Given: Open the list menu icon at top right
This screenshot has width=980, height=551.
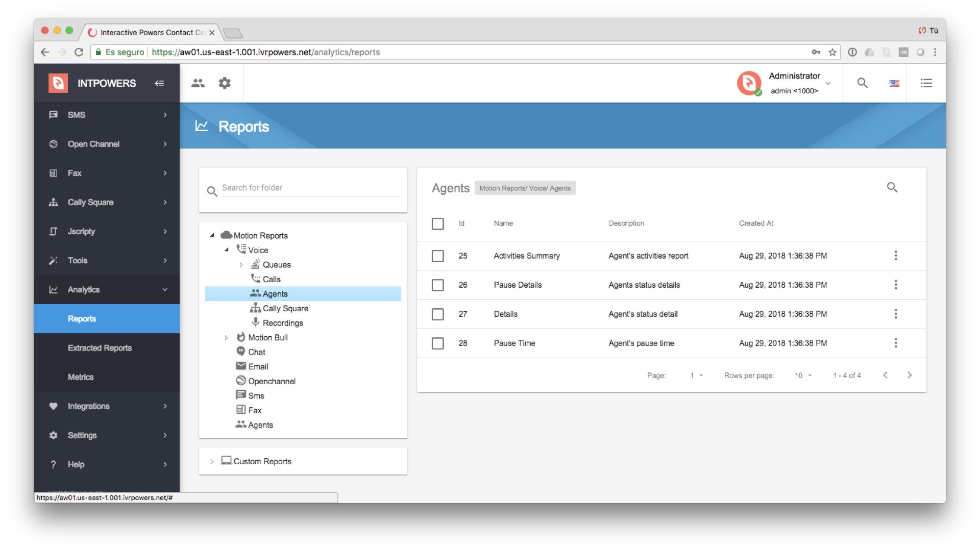Looking at the screenshot, I should 926,83.
